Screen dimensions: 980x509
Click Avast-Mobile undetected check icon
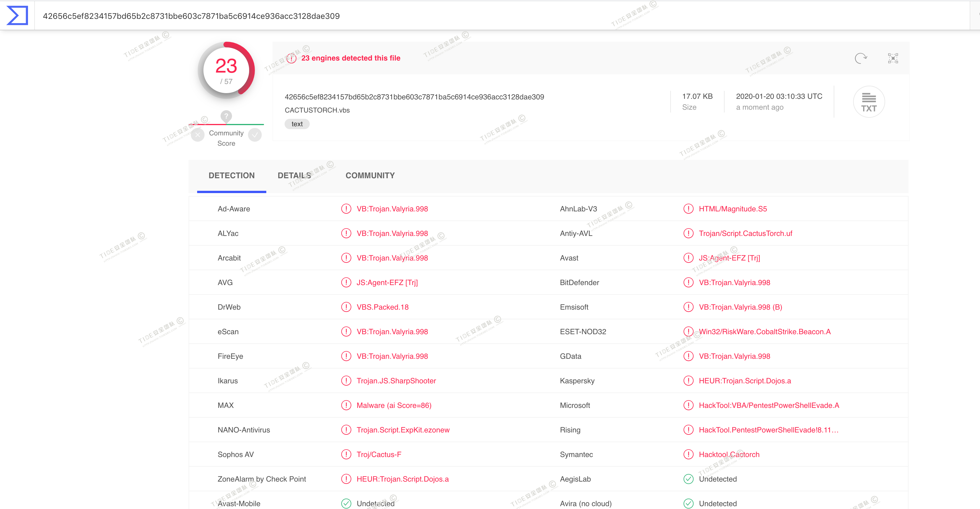346,503
